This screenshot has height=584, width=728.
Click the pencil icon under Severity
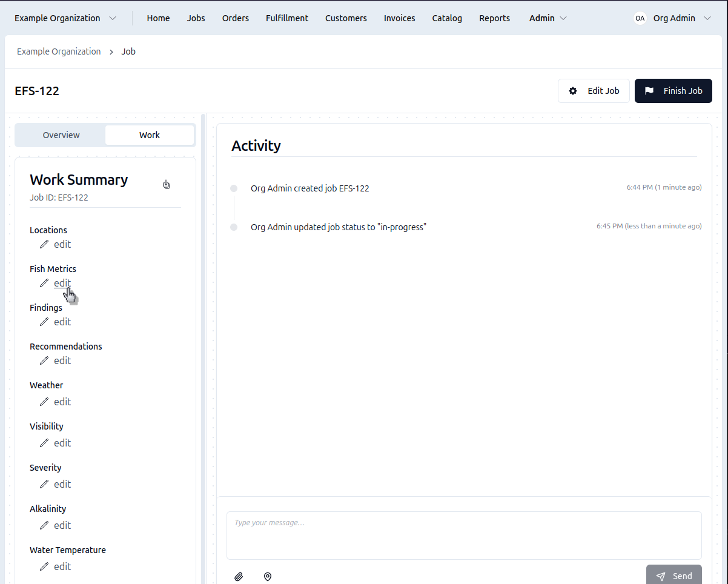pos(44,484)
